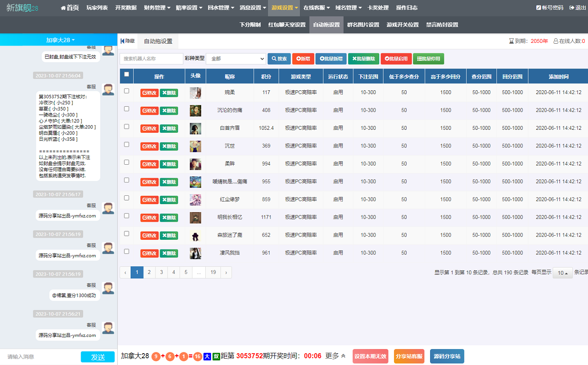Viewport: 588px width, 365px height.
Task: Open the 彩种类型 dropdown showing 全部
Action: (x=236, y=59)
